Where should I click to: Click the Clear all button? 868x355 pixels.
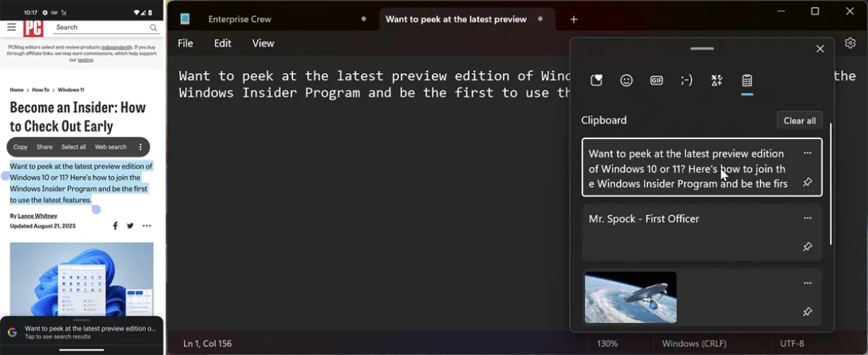click(x=799, y=121)
